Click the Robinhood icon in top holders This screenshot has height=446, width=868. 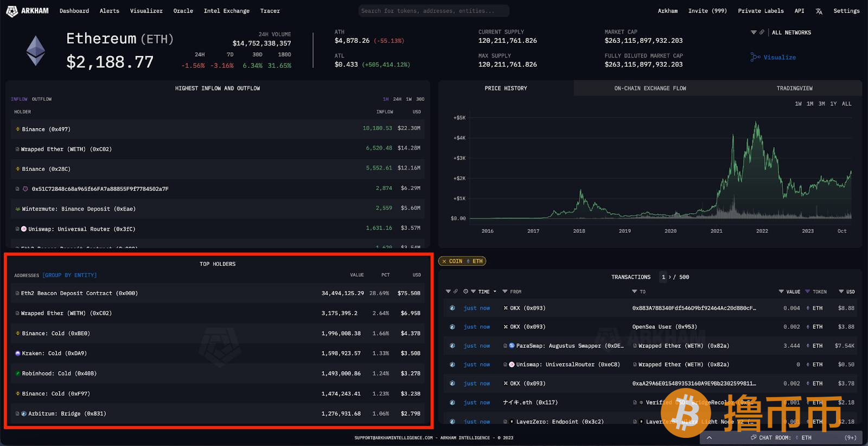coord(18,373)
